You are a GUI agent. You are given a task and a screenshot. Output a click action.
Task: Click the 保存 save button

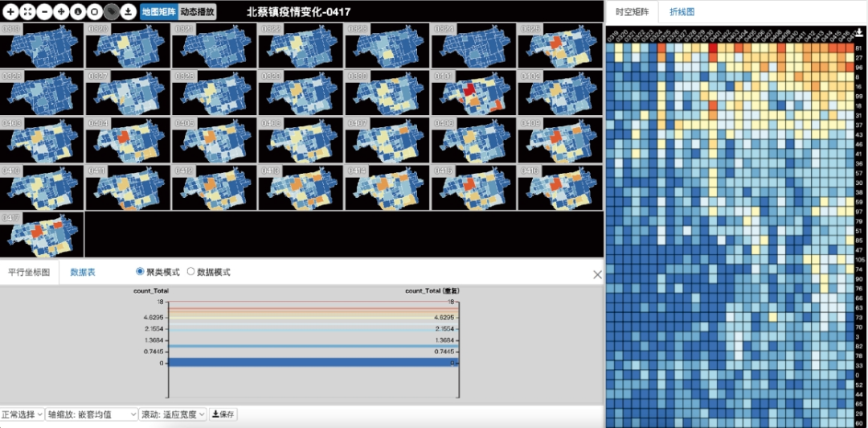pos(223,414)
